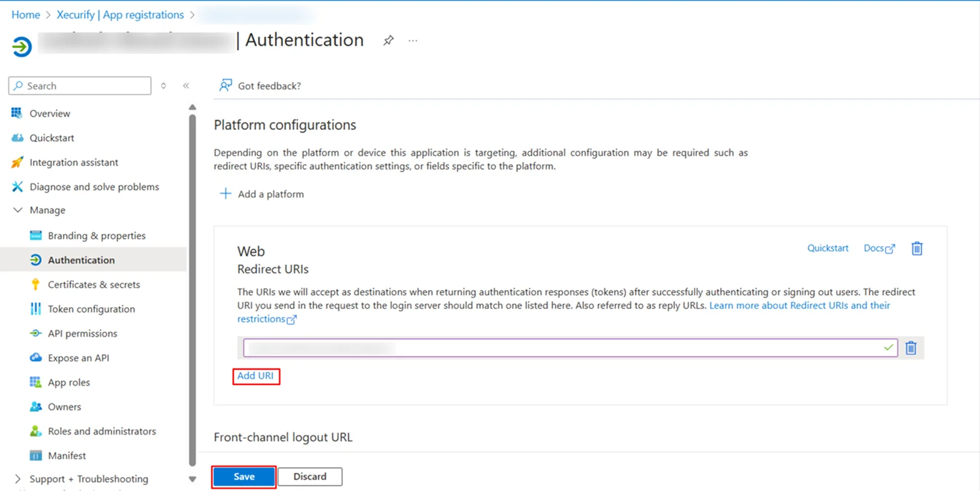Click the search magnifier icon in sidebar
Viewport: 980px width, 491px height.
coord(18,86)
